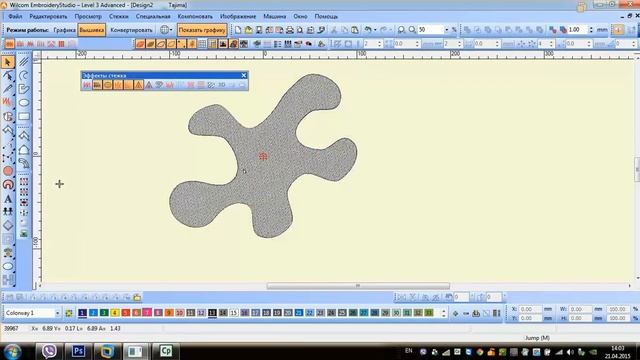Toggle the grid display icon
Image resolution: width=640 pixels, height=360 pixels.
click(202, 44)
